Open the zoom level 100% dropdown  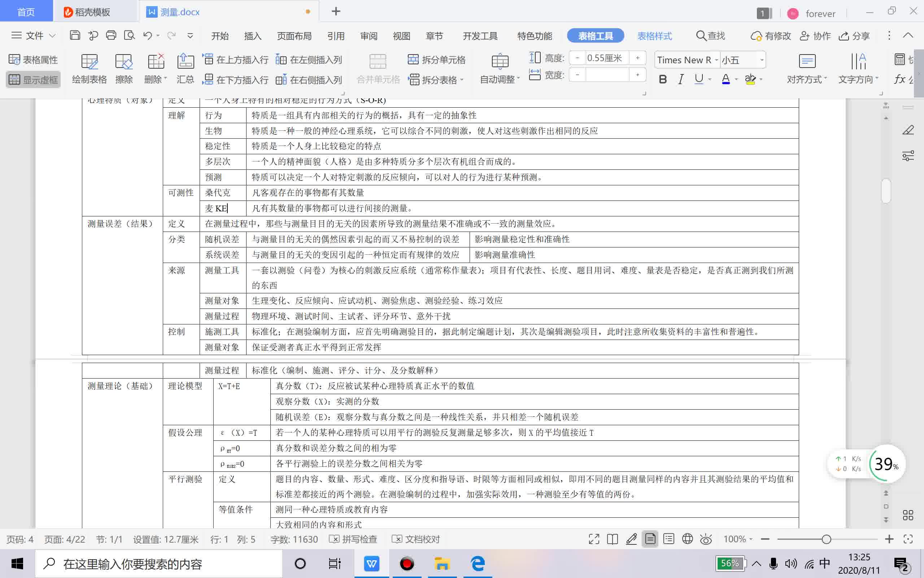coord(751,539)
